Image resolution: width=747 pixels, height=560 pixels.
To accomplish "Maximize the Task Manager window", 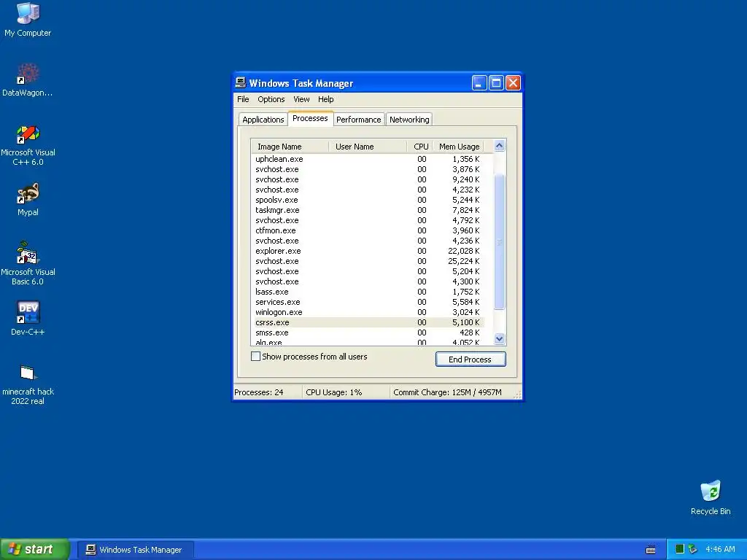I will coord(496,83).
